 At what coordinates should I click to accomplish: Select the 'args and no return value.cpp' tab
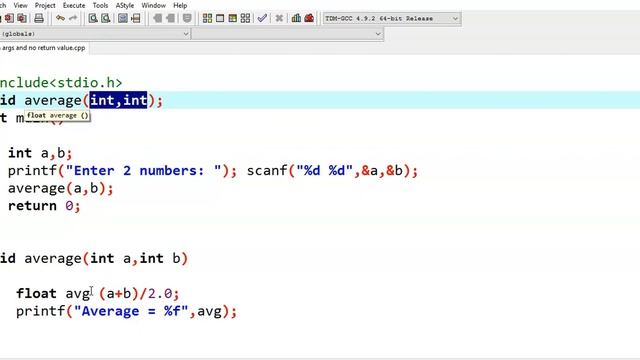coord(44,48)
